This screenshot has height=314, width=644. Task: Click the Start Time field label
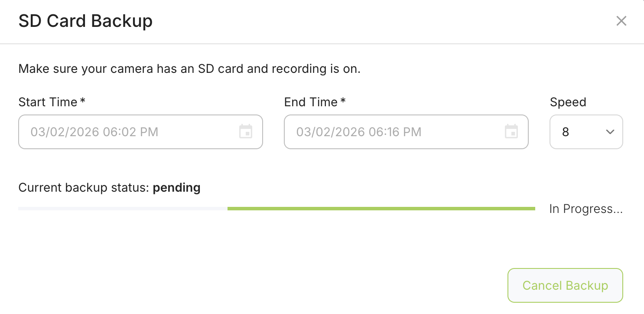tap(48, 102)
